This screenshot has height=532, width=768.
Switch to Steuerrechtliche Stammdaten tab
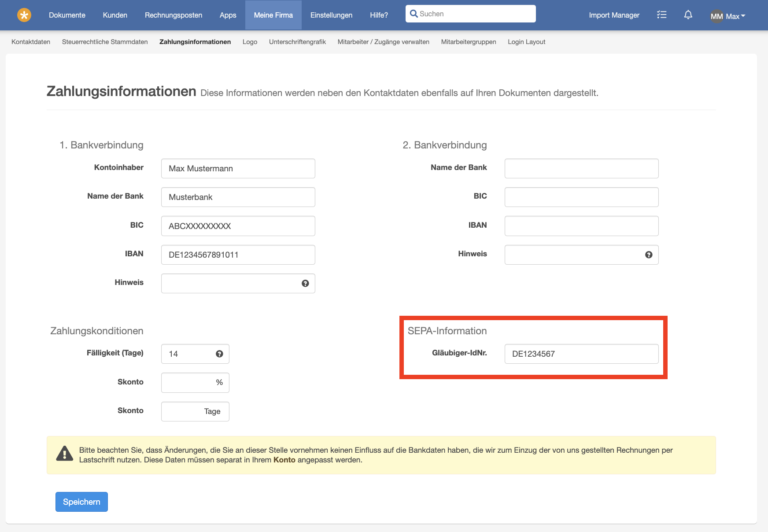click(x=105, y=42)
